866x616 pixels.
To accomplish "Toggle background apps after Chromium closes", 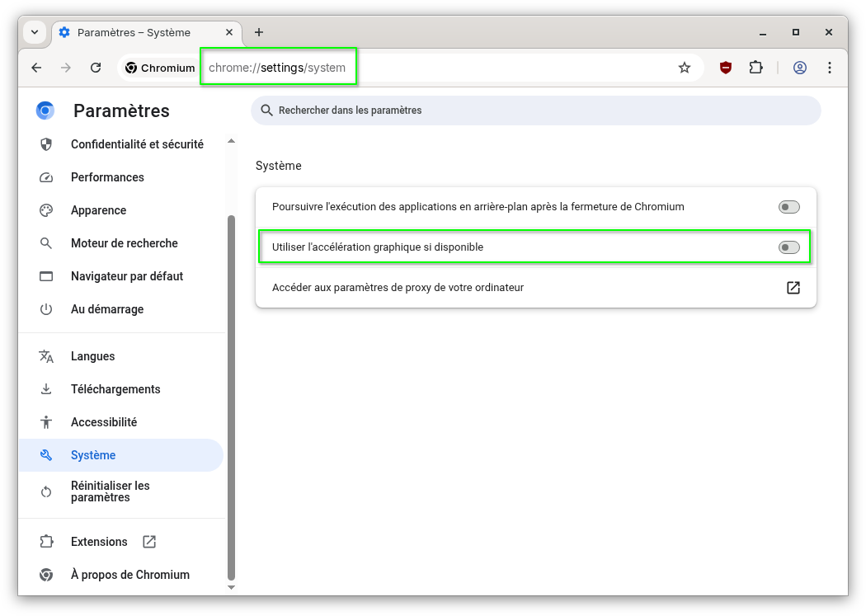I will 788,207.
